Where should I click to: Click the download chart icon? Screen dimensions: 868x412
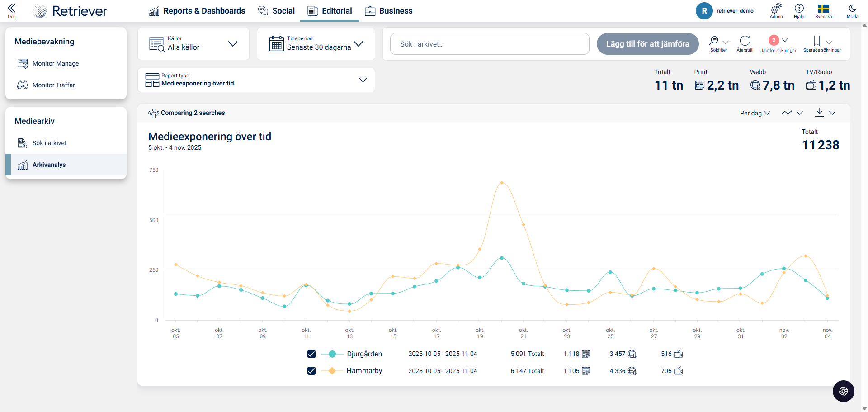(x=819, y=112)
